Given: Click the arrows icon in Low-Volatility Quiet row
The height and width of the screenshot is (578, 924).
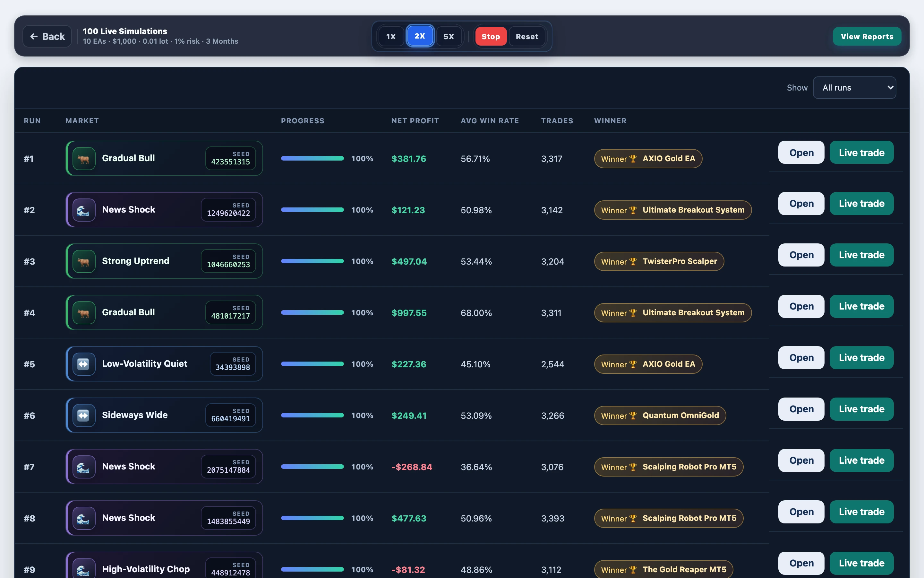Looking at the screenshot, I should coord(84,364).
